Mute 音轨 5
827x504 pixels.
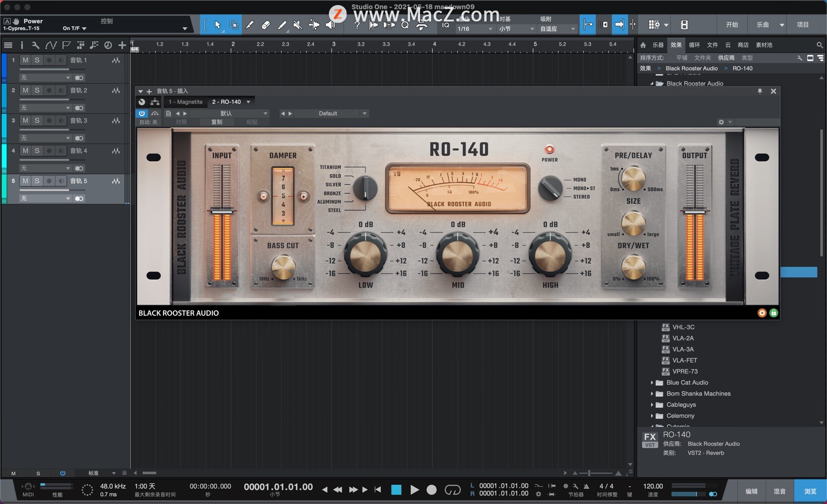coord(25,181)
